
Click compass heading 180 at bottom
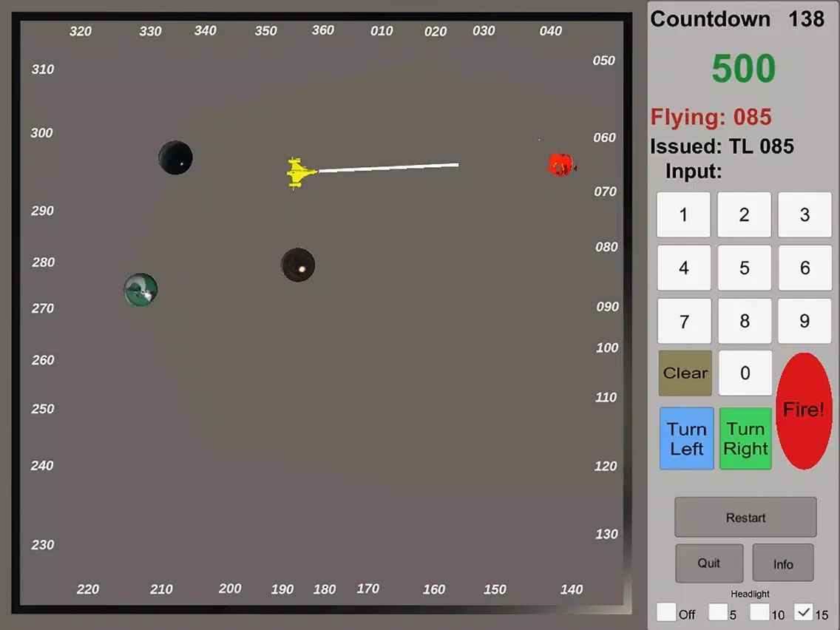pyautogui.click(x=325, y=589)
